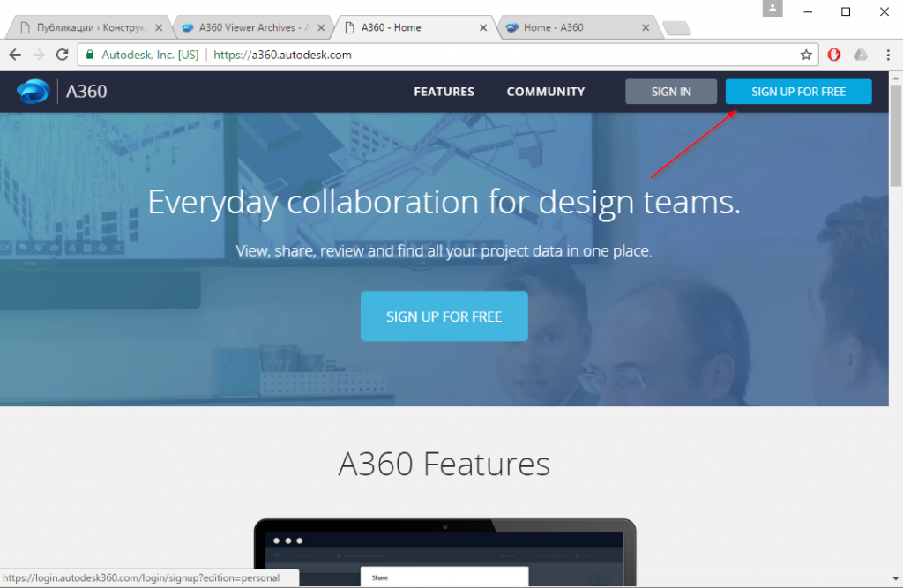This screenshot has height=588, width=903.
Task: Click the Google Drive extension icon
Action: pyautogui.click(x=861, y=55)
